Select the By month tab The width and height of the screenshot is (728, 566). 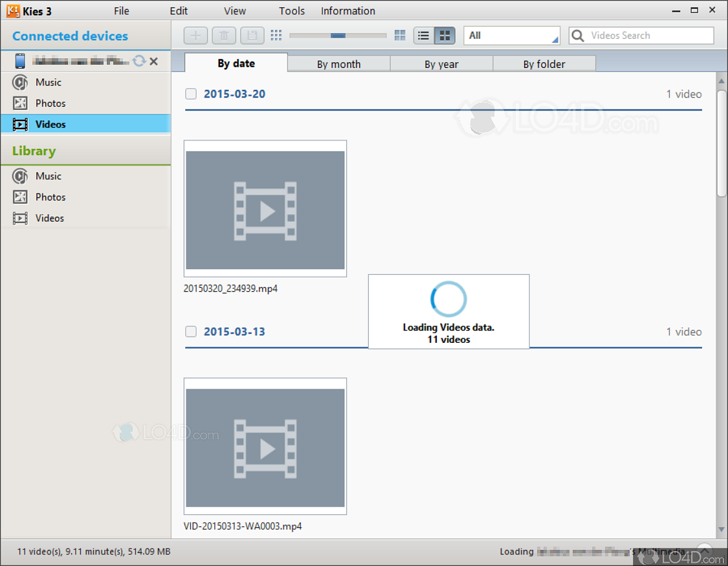339,64
